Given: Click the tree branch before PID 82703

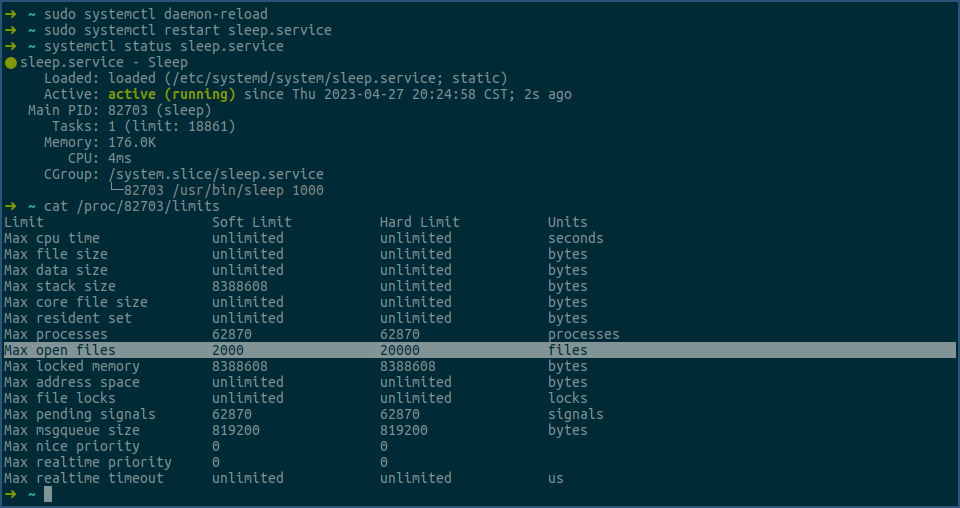Looking at the screenshot, I should 116,190.
